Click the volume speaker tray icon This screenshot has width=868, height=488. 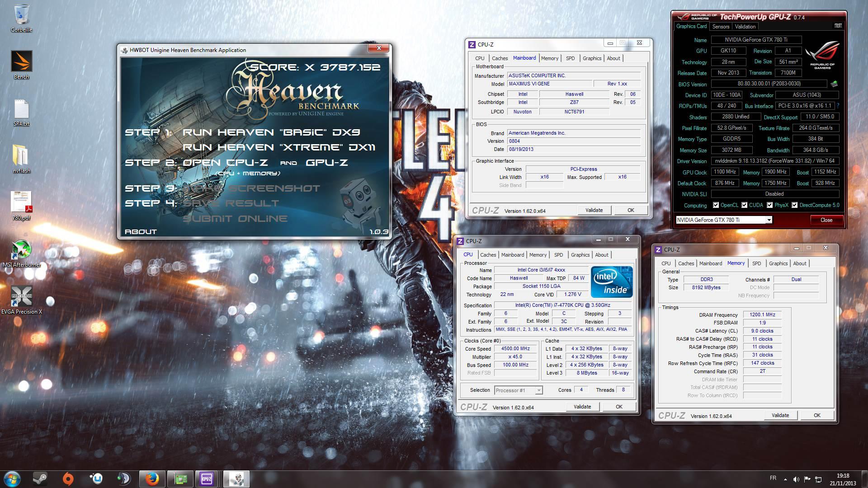(796, 479)
